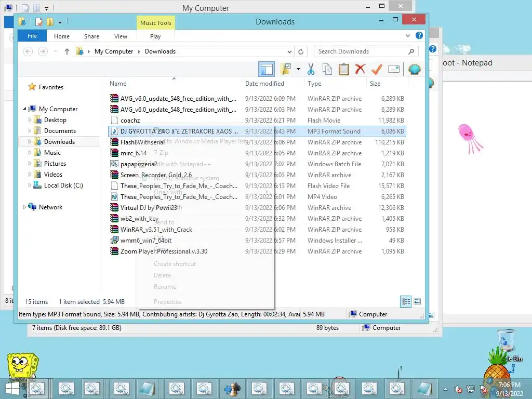Screen dimensions: 532x399
Task: Expand the Network tree node
Action: (24, 207)
